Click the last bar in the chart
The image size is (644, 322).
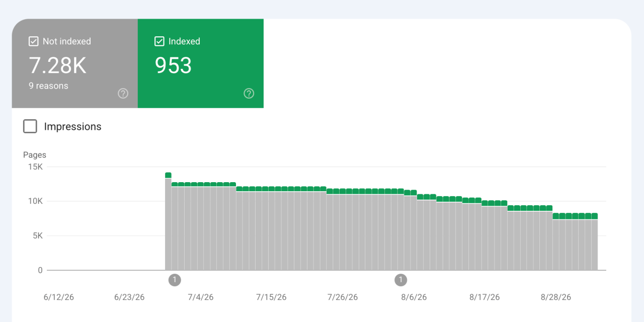tap(595, 242)
